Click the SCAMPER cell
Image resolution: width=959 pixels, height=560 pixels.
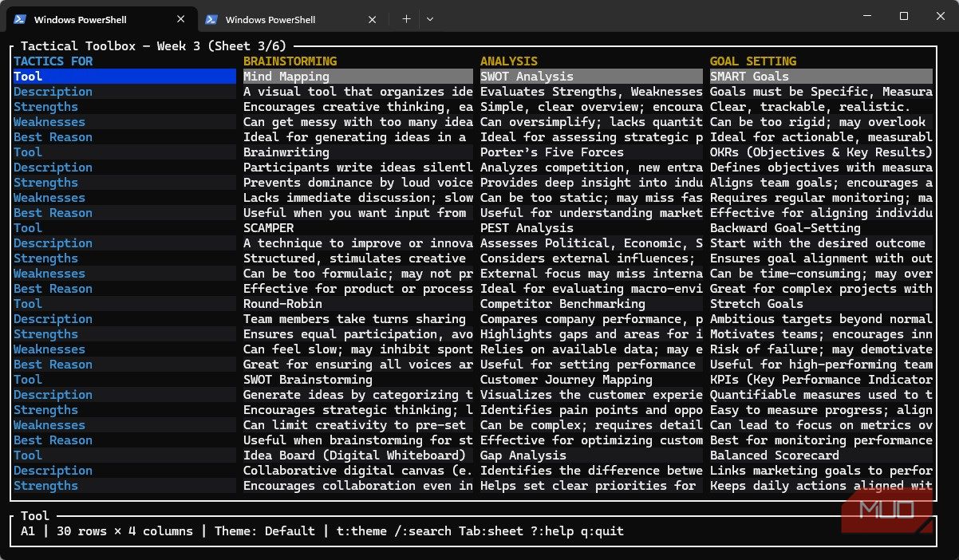(x=358, y=228)
